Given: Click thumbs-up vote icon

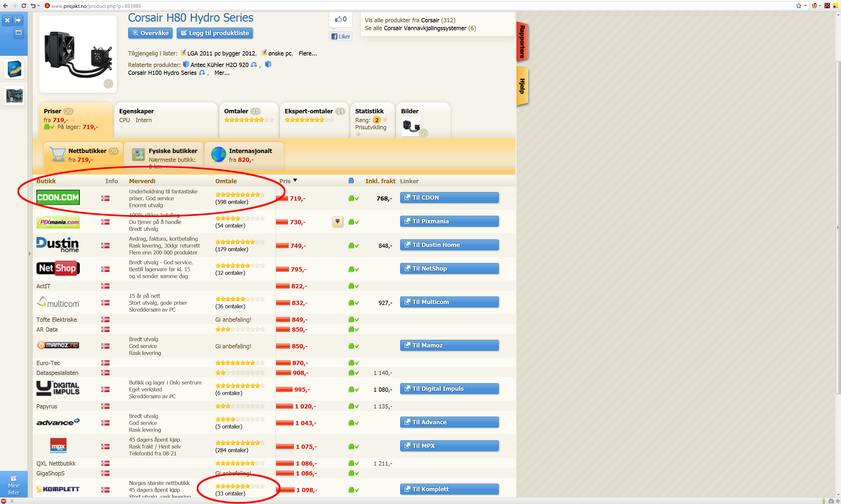Looking at the screenshot, I should point(338,19).
